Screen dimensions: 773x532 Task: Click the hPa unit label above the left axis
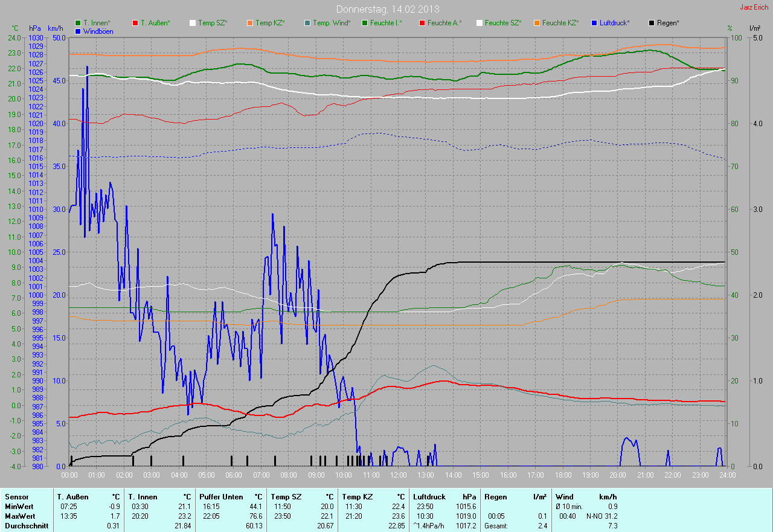(x=36, y=28)
